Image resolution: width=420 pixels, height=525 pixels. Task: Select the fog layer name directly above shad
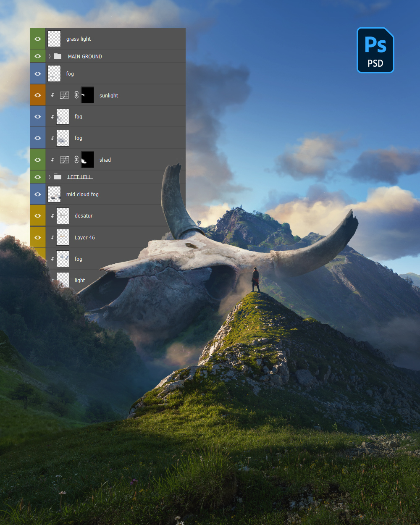point(79,138)
